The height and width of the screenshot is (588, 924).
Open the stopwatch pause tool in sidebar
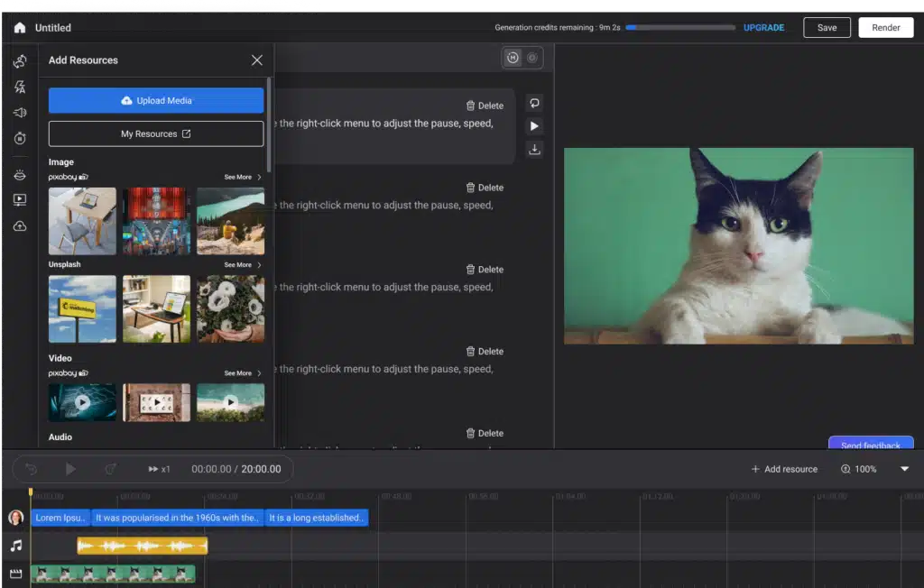pos(20,138)
